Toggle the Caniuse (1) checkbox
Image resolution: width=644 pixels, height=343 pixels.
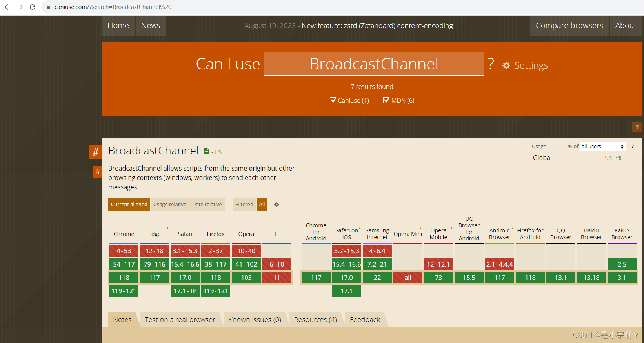pos(333,100)
